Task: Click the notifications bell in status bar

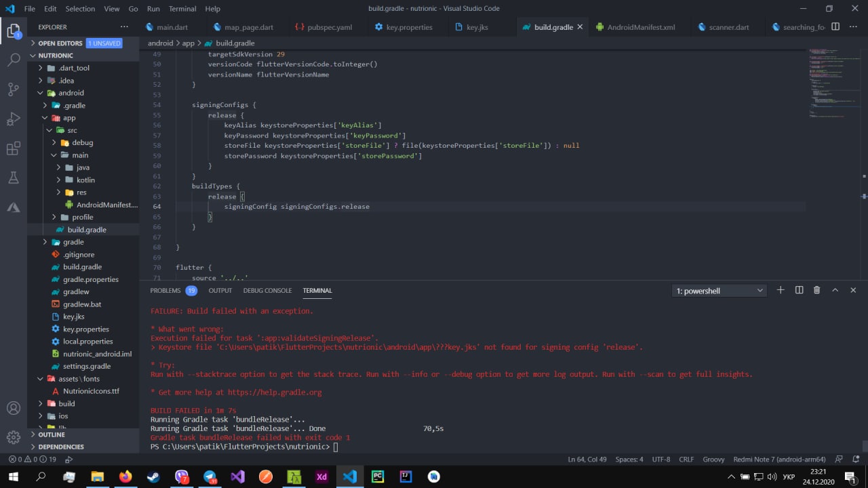Action: 856,460
